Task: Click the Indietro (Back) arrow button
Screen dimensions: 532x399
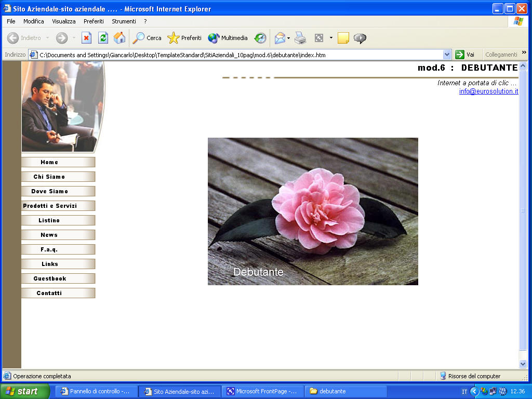Action: pos(24,38)
